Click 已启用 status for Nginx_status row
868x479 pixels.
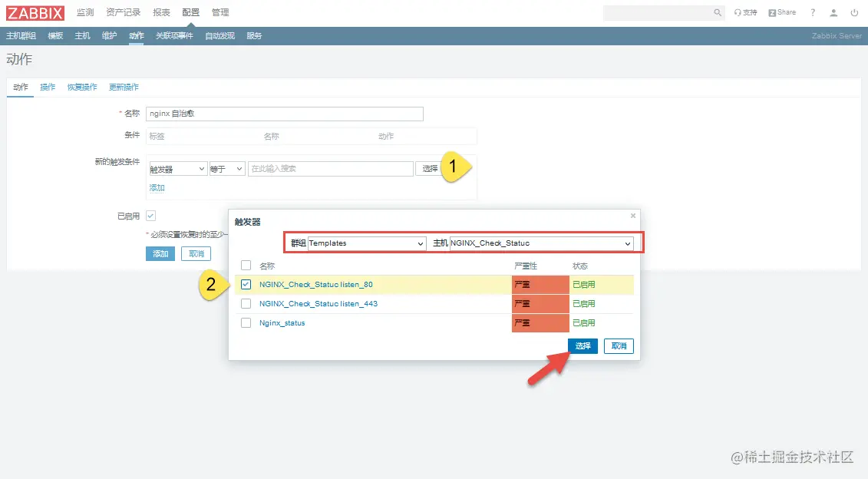click(584, 323)
